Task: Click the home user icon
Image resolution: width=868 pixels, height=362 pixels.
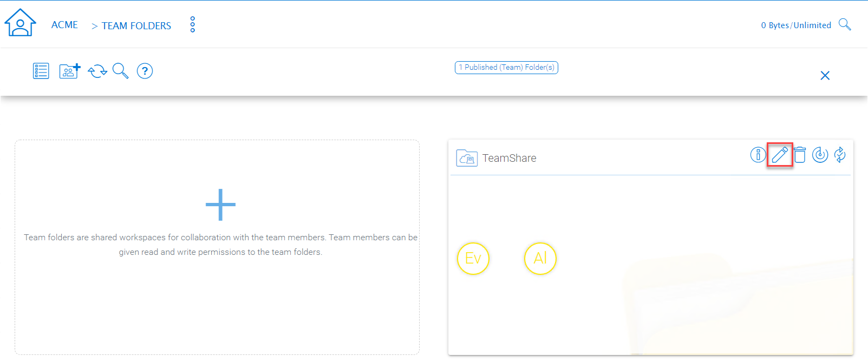Action: click(20, 23)
